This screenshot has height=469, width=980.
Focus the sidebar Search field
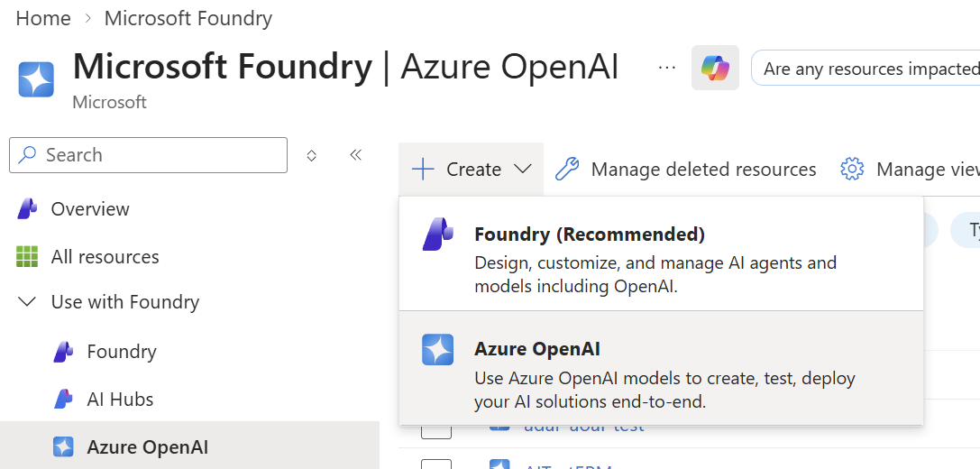coord(148,155)
